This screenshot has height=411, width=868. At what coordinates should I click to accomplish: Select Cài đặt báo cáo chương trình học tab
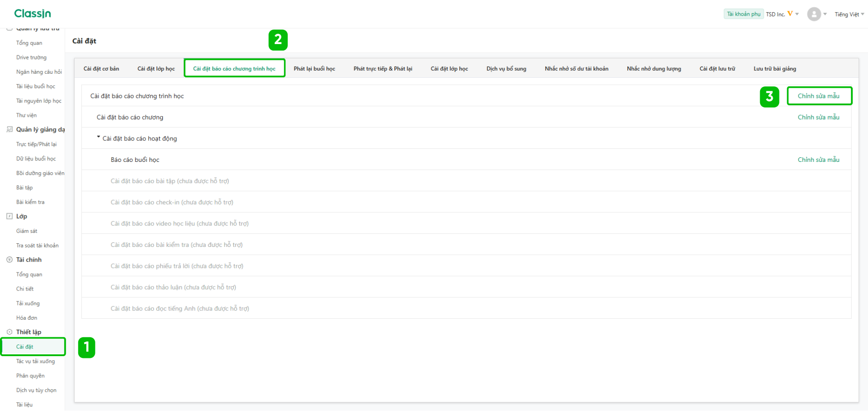(x=234, y=69)
